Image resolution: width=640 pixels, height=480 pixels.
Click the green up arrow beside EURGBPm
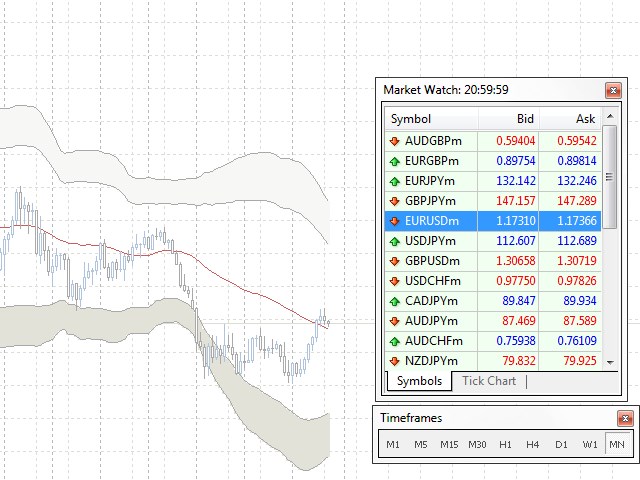395,161
